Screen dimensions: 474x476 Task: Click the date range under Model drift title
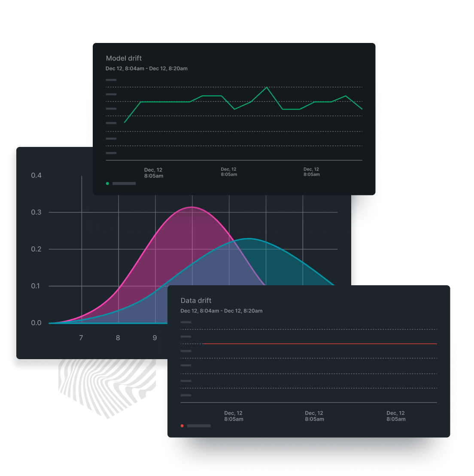pyautogui.click(x=146, y=69)
